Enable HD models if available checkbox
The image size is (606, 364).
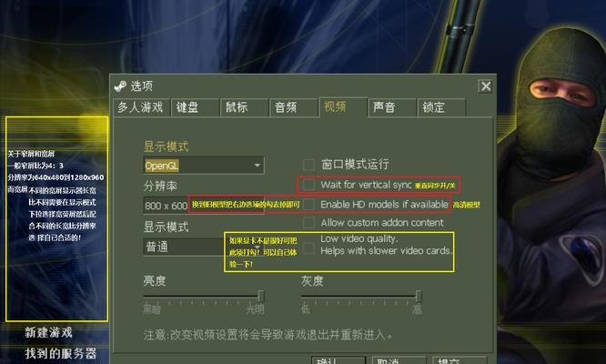click(308, 204)
